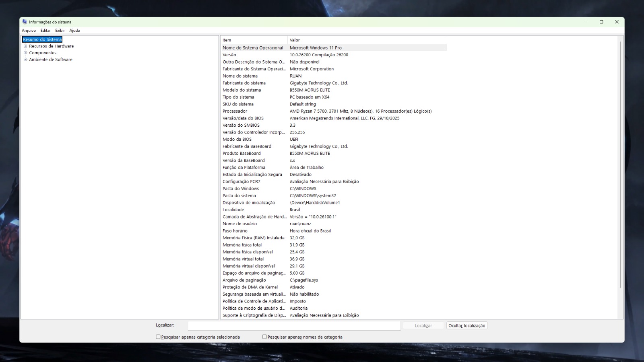Viewport: 644px width, 362px height.
Task: Expand the Ambiente de Software node
Action: pyautogui.click(x=25, y=60)
